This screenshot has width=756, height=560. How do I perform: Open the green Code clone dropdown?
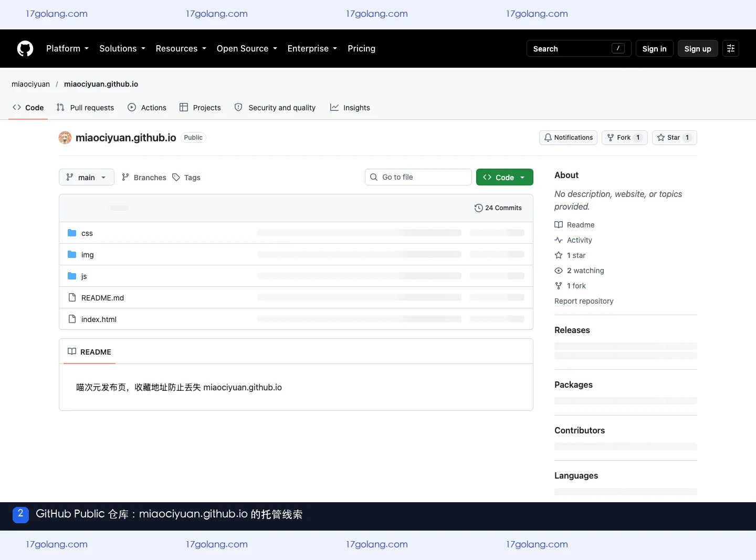[505, 177]
